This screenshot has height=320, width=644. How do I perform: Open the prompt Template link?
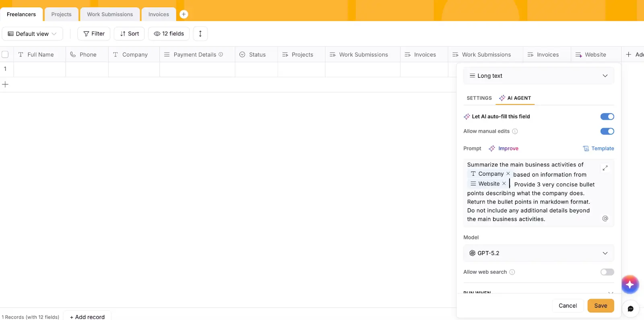point(599,148)
